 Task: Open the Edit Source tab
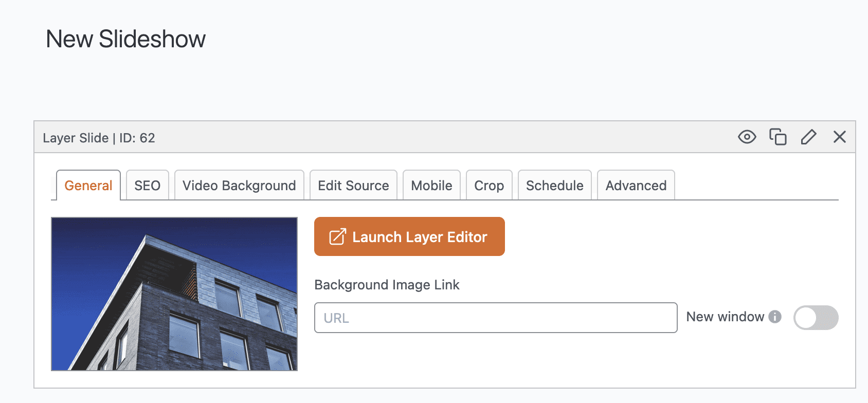coord(353,186)
